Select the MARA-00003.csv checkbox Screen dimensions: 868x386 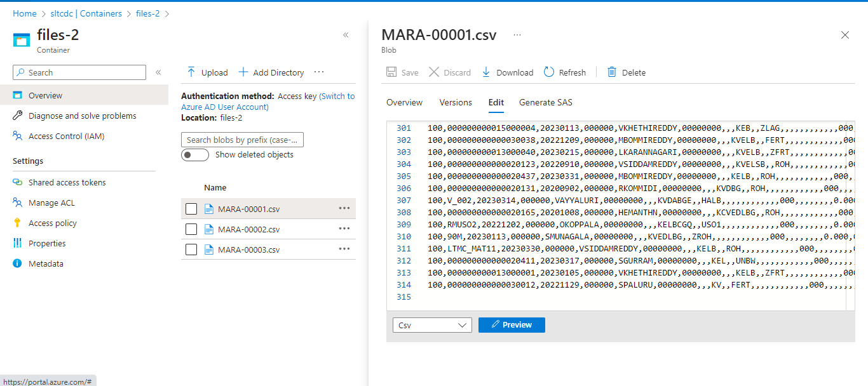[191, 250]
